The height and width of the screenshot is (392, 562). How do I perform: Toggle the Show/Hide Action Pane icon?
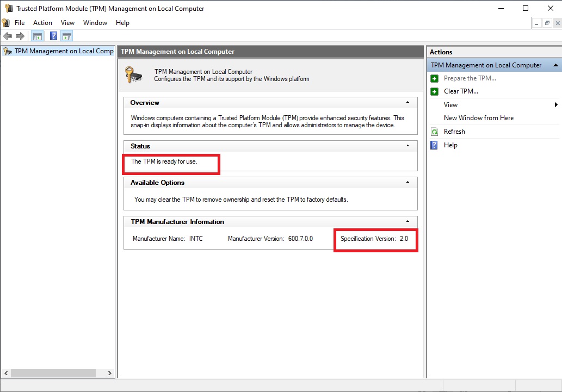tap(66, 36)
